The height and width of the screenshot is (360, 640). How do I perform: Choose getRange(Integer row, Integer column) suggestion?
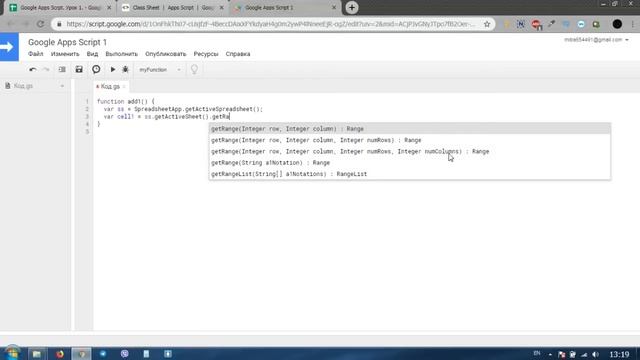[x=410, y=129]
